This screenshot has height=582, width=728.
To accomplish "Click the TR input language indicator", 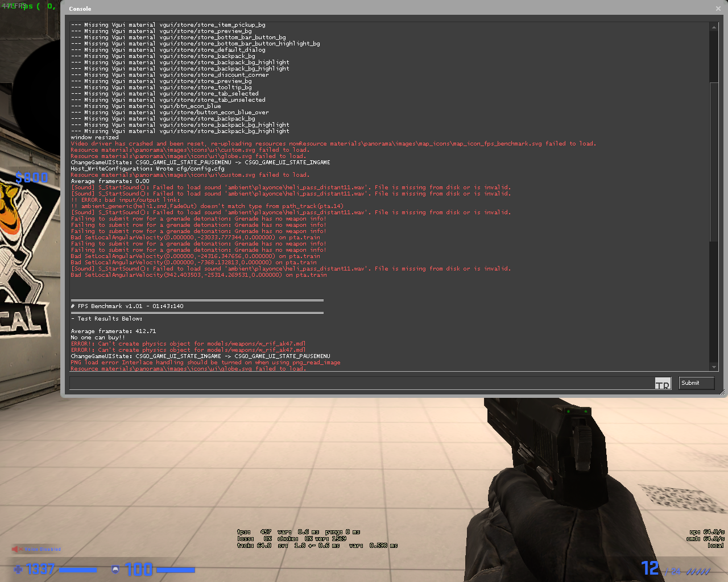I will point(663,384).
